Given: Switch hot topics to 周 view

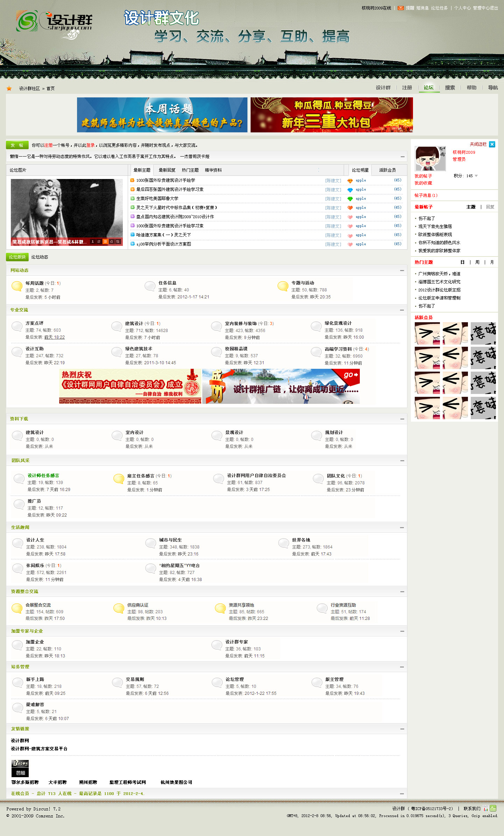Looking at the screenshot, I should [x=477, y=262].
